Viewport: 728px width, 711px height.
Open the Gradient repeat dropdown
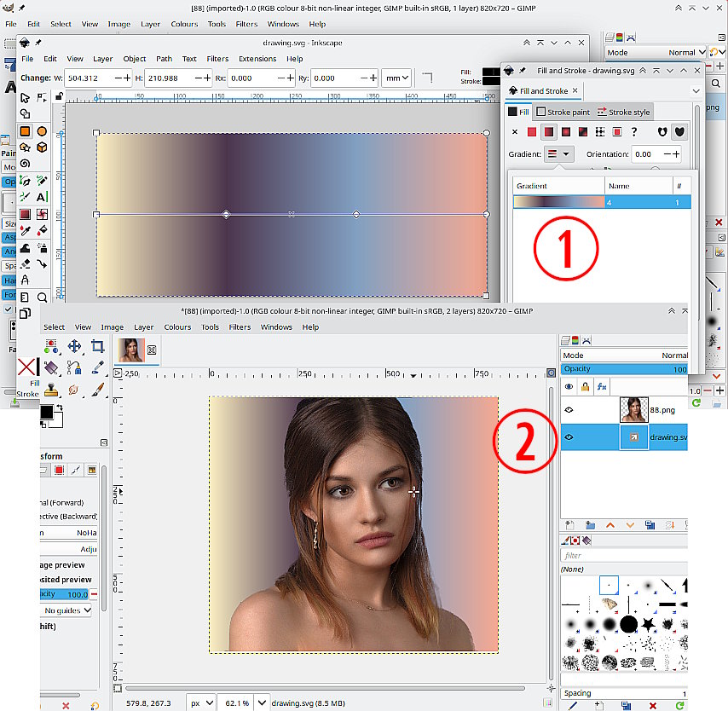pyautogui.click(x=559, y=153)
